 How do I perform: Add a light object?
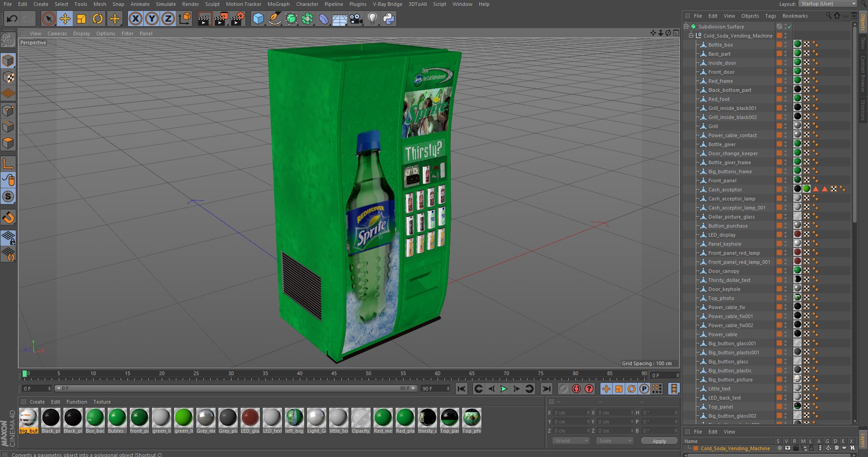coord(373,19)
